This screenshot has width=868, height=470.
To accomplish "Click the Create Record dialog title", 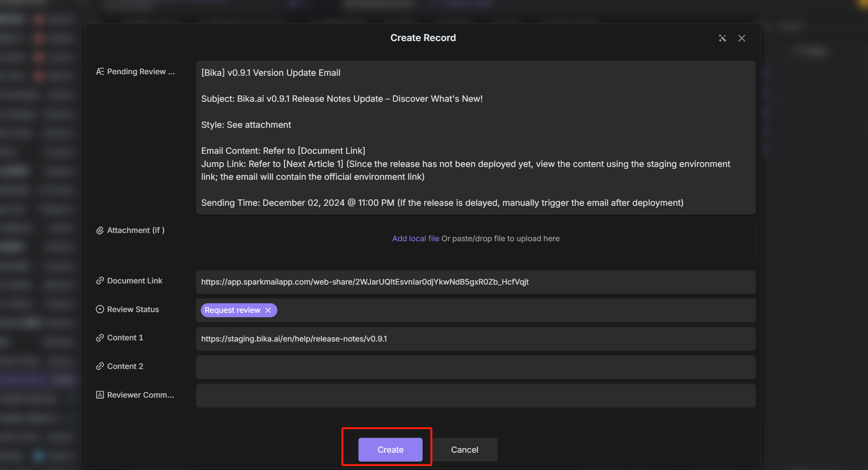I will (x=423, y=38).
